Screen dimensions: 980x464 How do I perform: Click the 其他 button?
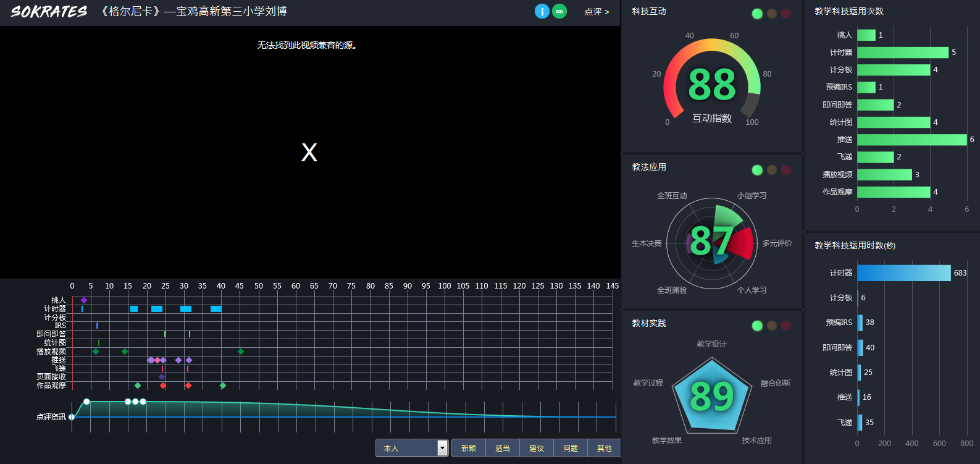point(604,448)
